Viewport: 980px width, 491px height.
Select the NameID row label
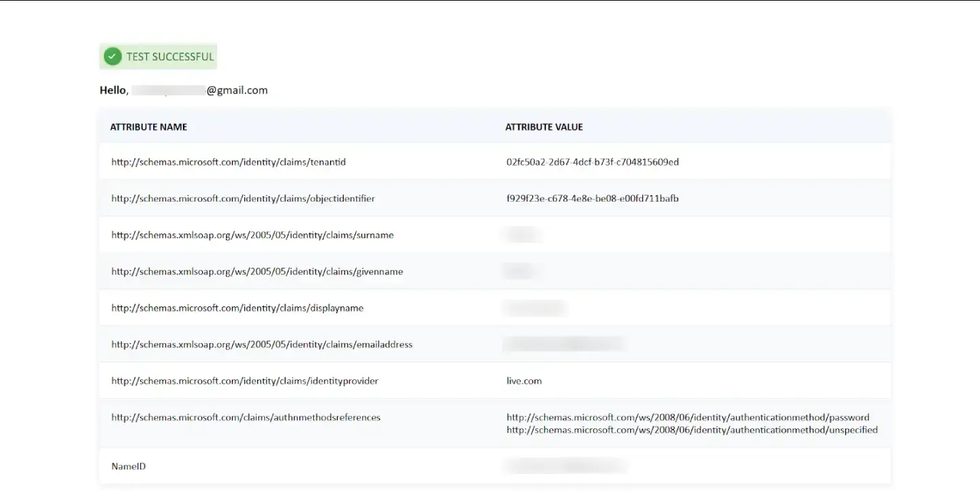pos(128,466)
